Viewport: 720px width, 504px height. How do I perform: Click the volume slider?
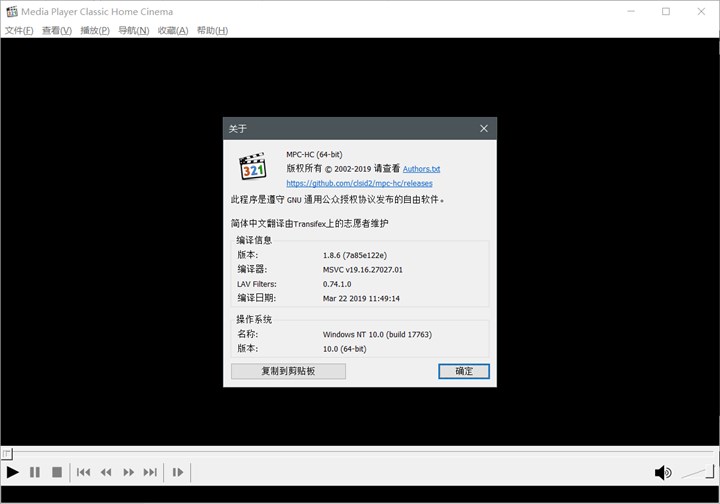pyautogui.click(x=698, y=472)
